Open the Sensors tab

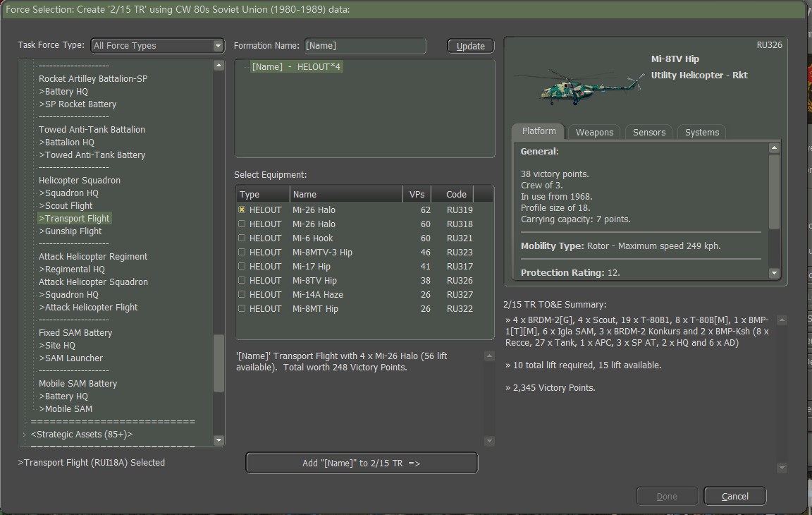(x=649, y=132)
